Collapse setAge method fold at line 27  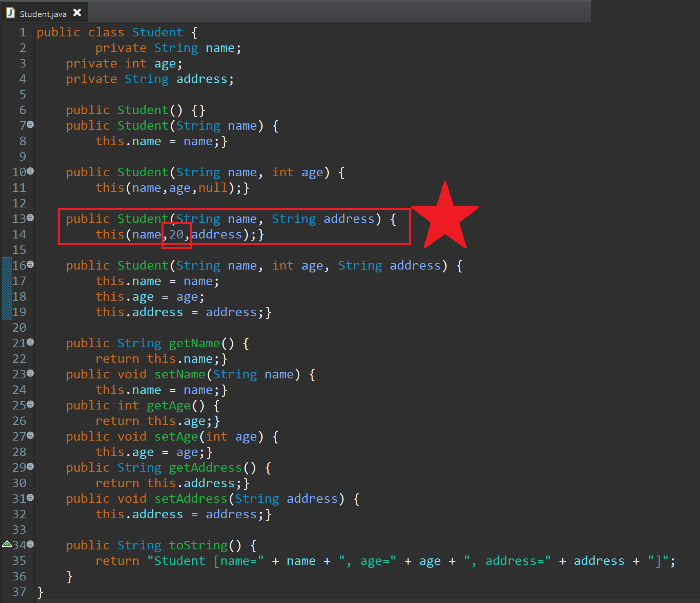(30, 435)
